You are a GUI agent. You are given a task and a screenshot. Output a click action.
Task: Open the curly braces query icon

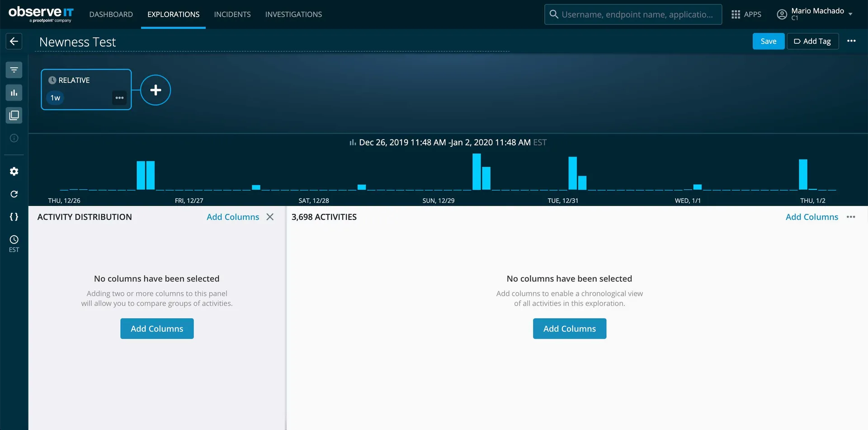14,217
